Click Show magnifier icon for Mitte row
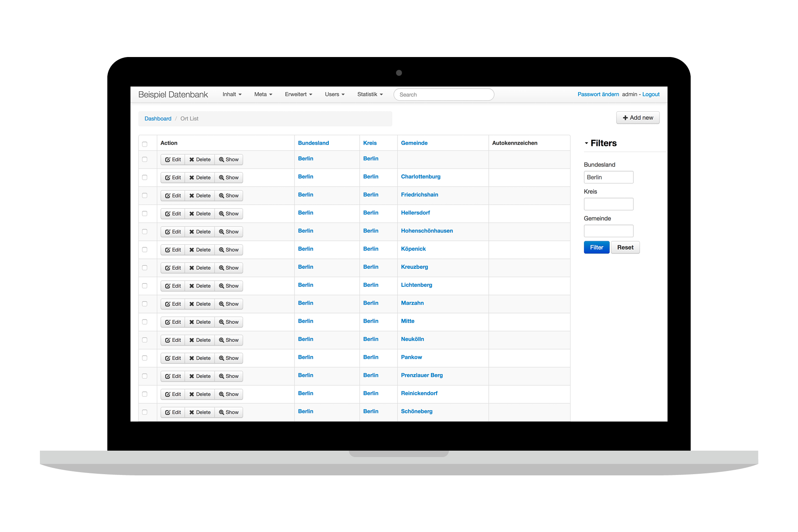Viewport: 798px width, 532px height. click(x=221, y=322)
